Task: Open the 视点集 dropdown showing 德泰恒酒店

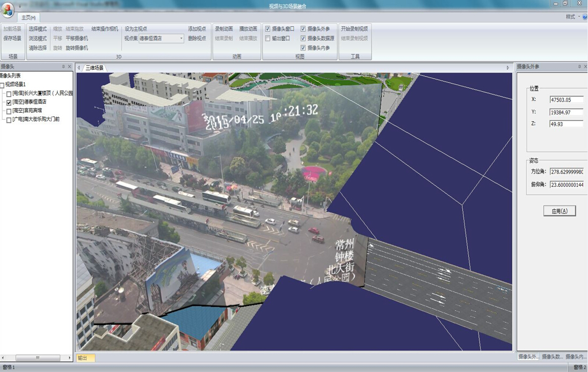Action: 181,39
